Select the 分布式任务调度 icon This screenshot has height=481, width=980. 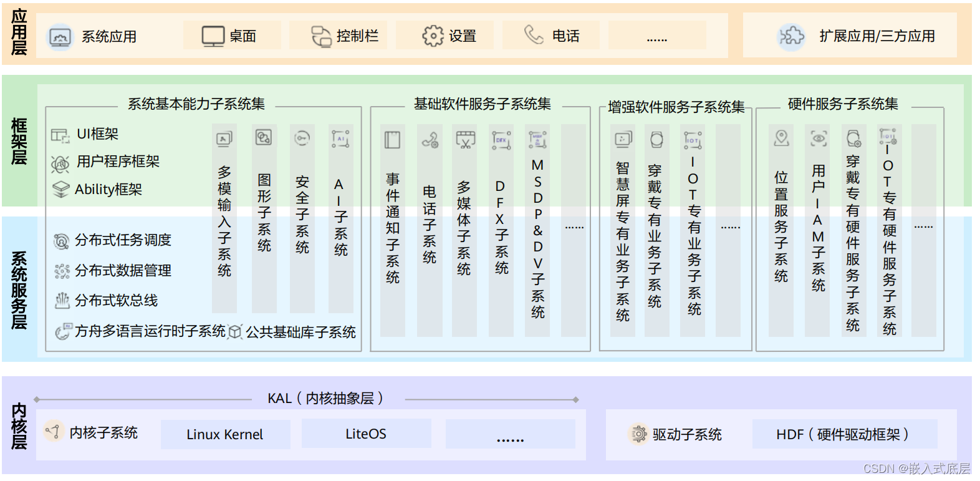[62, 241]
